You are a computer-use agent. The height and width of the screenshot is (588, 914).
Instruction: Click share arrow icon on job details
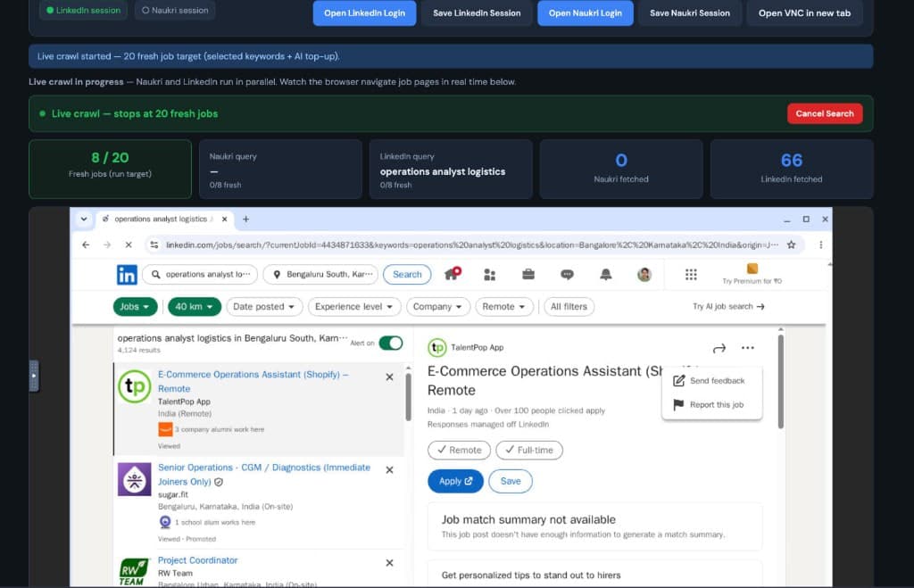[x=719, y=348]
